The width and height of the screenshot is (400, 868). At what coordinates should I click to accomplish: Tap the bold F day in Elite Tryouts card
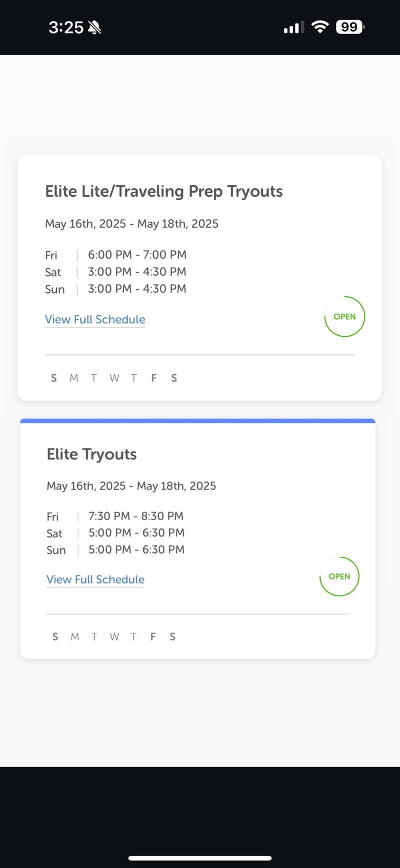click(152, 636)
